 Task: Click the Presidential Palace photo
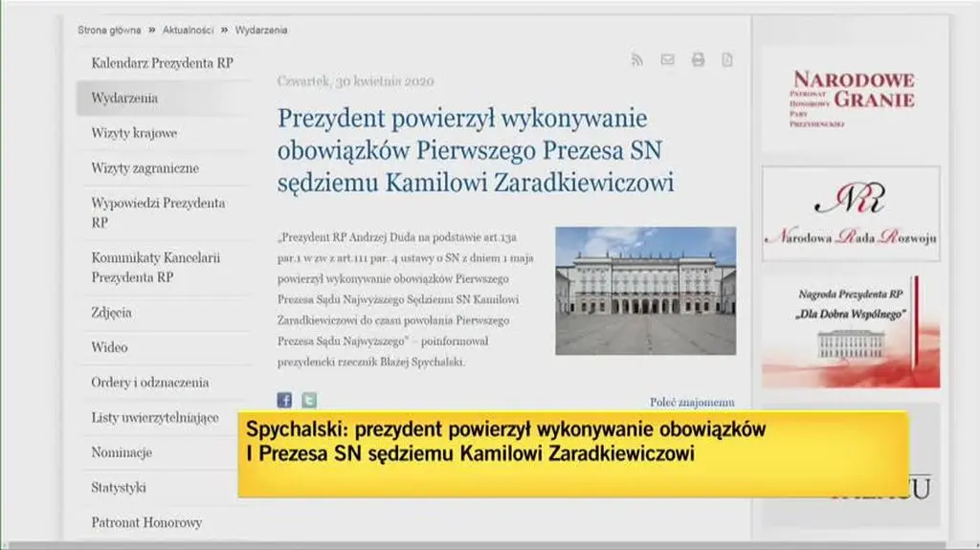point(645,291)
